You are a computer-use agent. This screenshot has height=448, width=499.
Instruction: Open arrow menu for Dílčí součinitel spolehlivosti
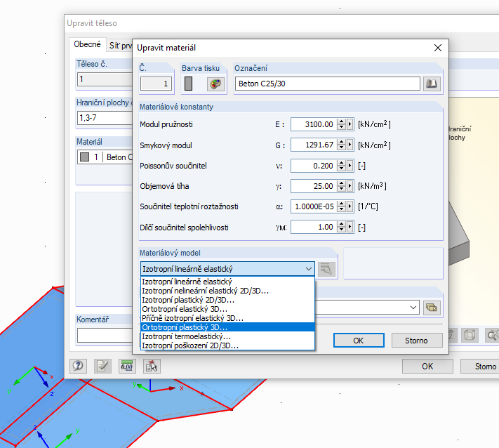[350, 228]
